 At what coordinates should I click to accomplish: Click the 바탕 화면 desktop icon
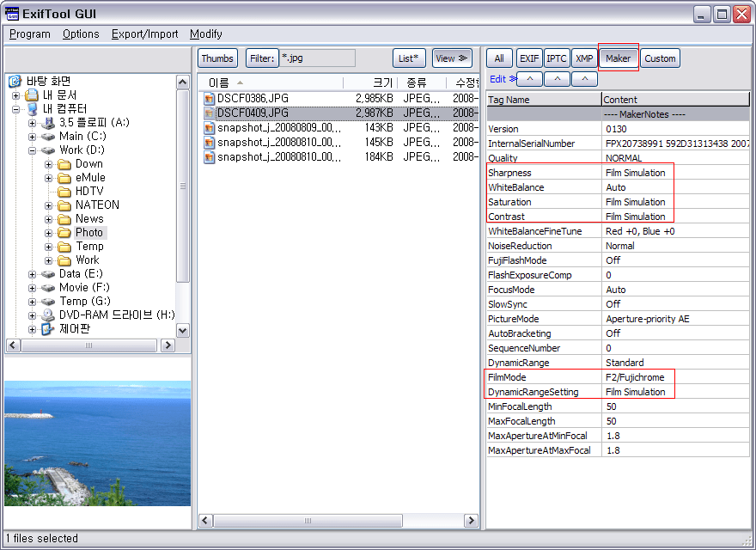point(15,82)
